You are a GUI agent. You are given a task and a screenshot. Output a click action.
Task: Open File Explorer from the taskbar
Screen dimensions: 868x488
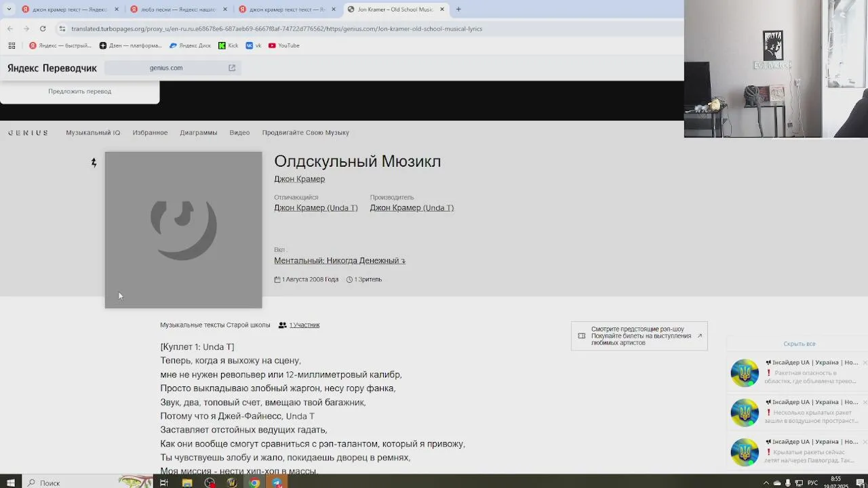(187, 483)
